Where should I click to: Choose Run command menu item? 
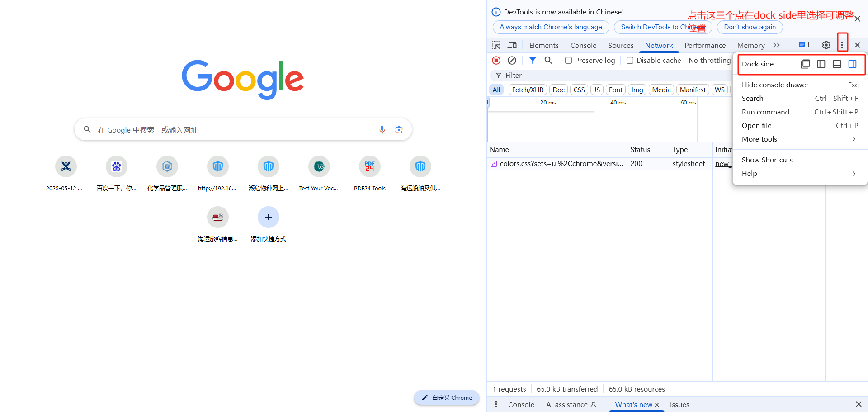[800, 112]
